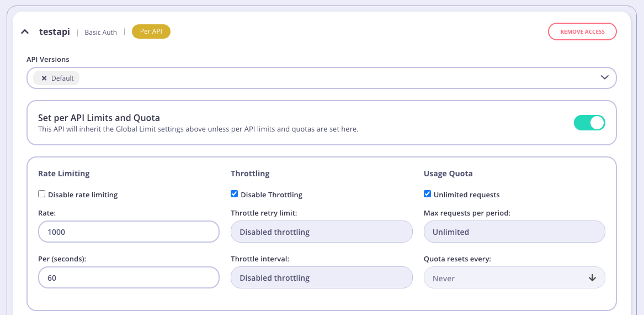This screenshot has width=644, height=315.
Task: Select the Throttle retry limit field
Action: (321, 232)
